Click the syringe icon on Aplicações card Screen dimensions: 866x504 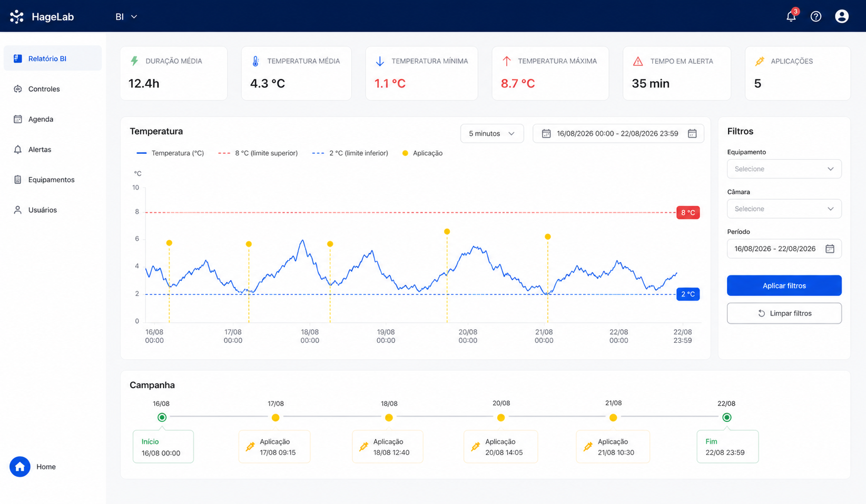[x=760, y=61]
